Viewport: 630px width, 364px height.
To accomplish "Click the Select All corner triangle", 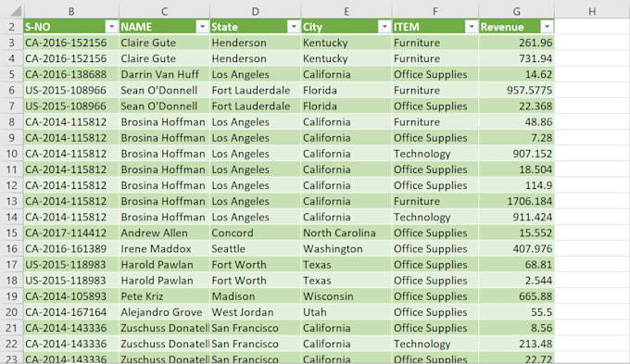I will 15,11.
